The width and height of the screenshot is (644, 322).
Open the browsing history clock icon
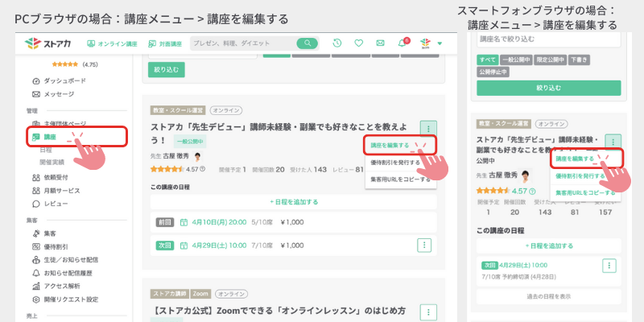click(337, 43)
